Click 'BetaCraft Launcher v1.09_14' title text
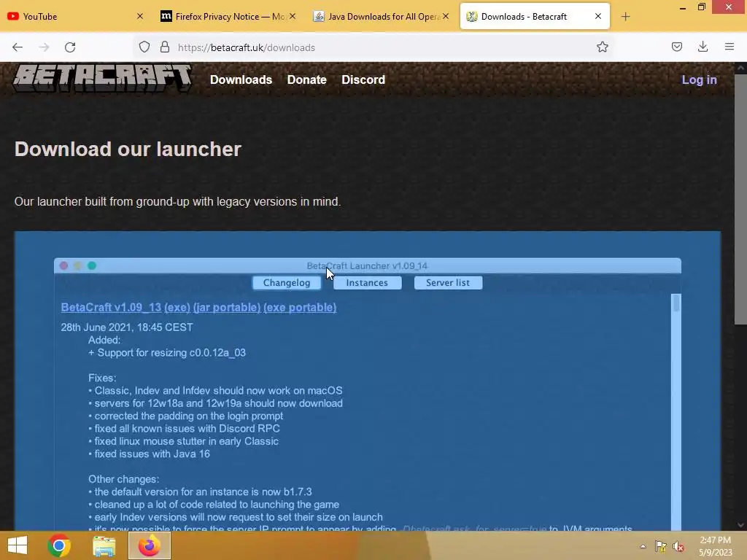The image size is (747, 560). [367, 265]
